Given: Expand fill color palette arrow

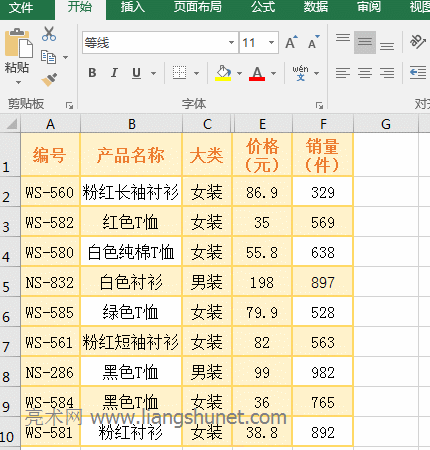Looking at the screenshot, I should [239, 73].
